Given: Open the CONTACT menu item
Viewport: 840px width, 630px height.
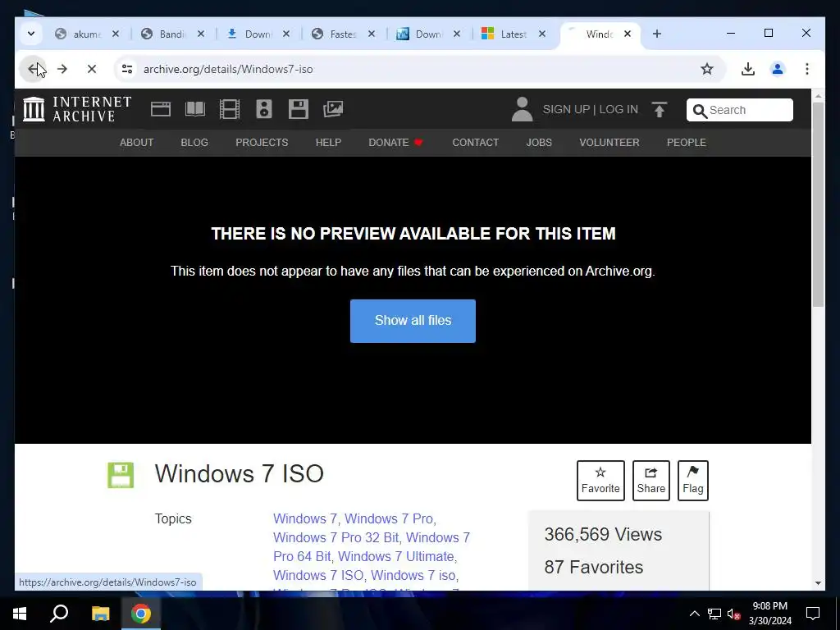Looking at the screenshot, I should [x=475, y=143].
